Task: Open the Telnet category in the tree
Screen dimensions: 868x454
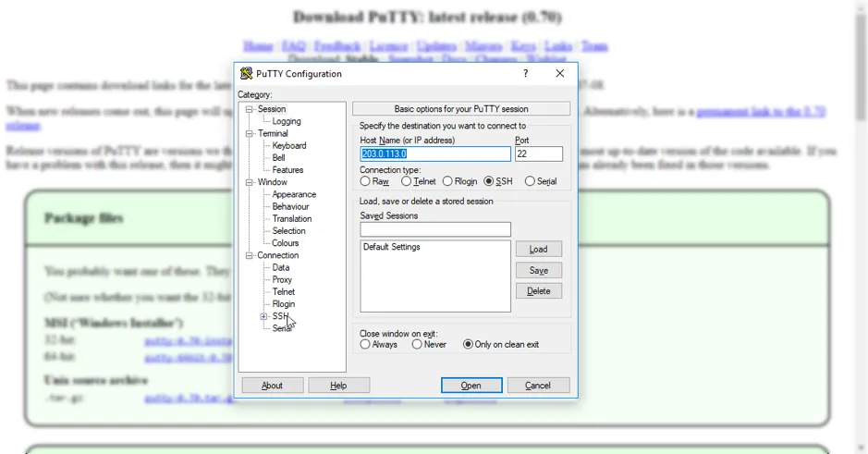Action: (284, 292)
